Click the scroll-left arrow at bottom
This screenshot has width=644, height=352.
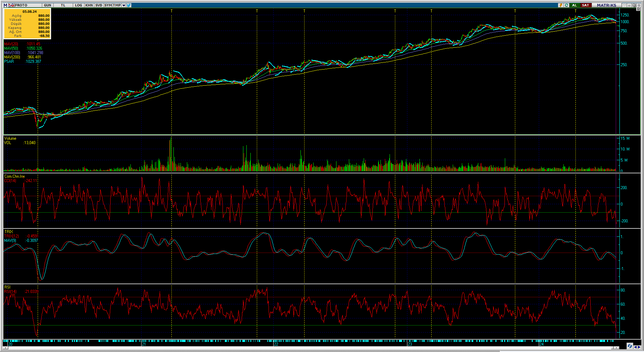pos(5,348)
